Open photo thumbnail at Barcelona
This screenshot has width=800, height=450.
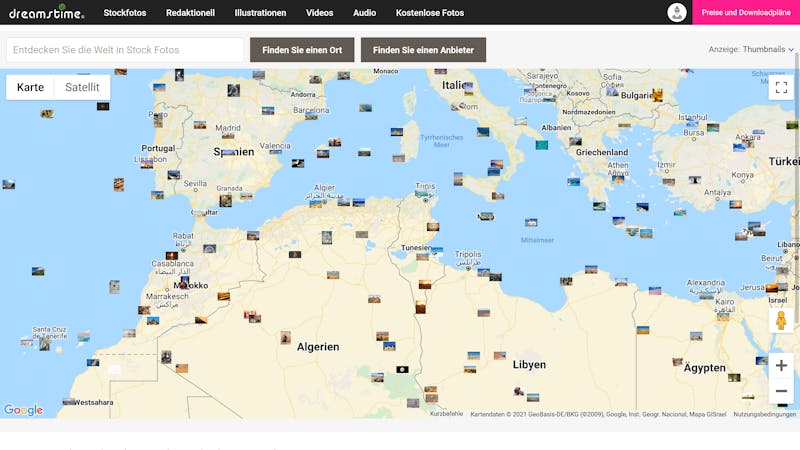[311, 116]
